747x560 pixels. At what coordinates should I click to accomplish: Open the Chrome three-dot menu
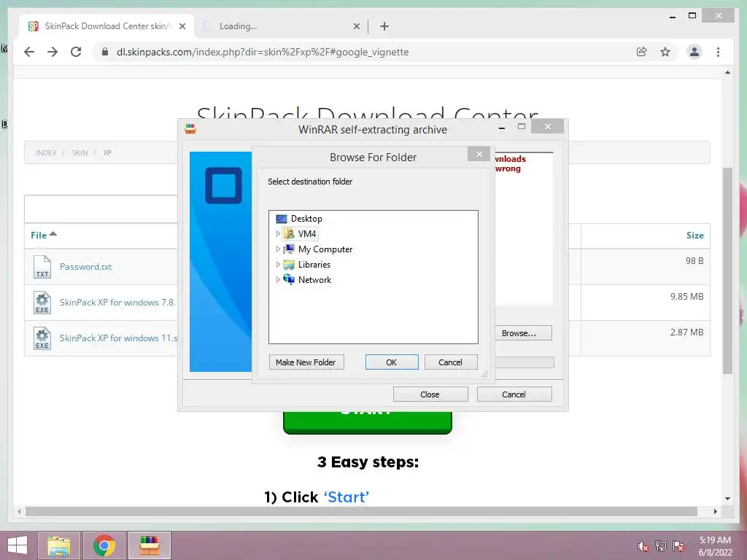718,52
